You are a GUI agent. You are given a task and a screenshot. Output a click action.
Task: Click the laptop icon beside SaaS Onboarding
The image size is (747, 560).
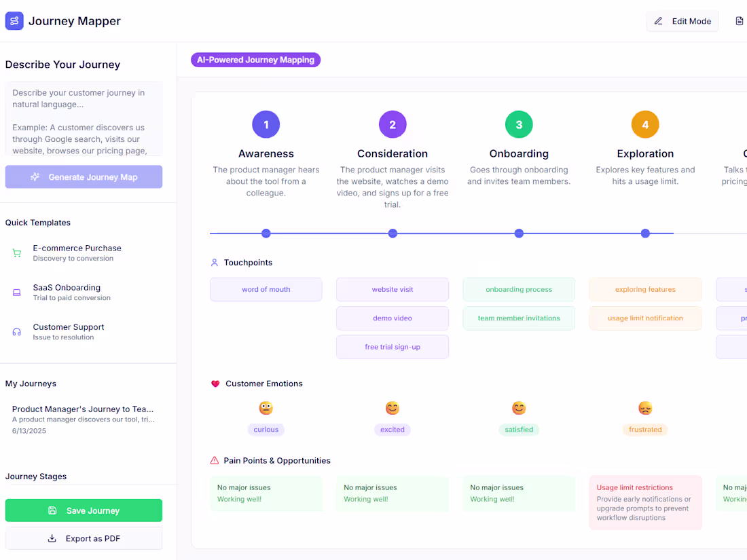point(17,293)
